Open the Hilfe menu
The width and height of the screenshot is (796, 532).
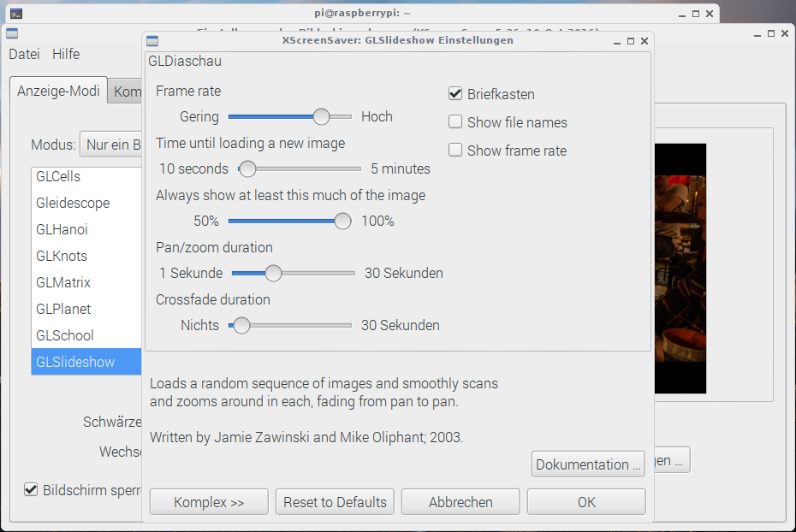click(x=66, y=54)
